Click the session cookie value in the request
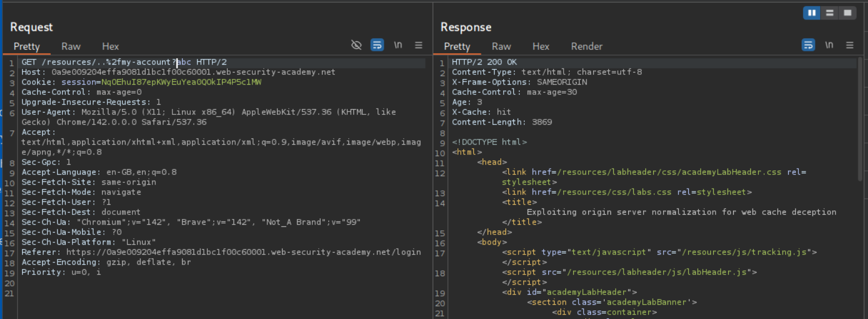The width and height of the screenshot is (868, 319). point(182,82)
